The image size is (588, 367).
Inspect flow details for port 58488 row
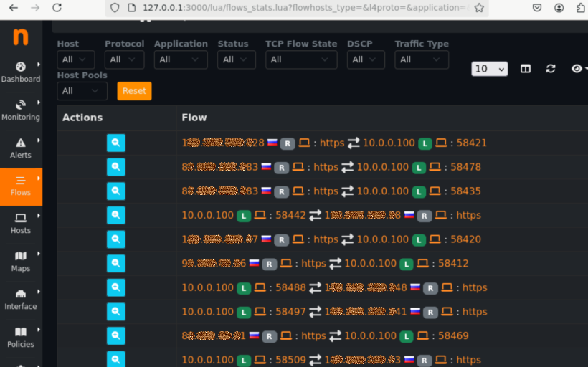click(x=116, y=287)
